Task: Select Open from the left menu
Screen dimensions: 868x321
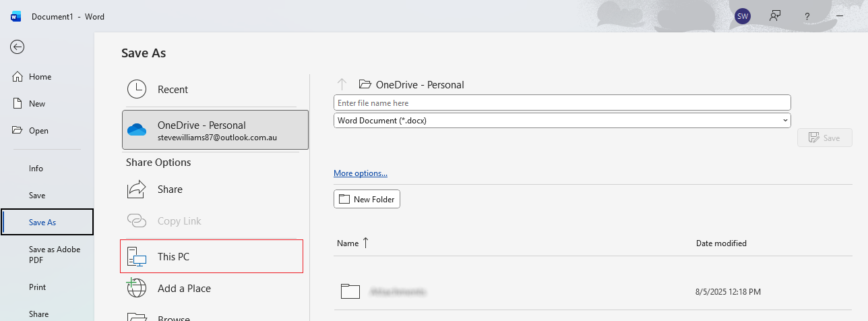Action: [38, 131]
